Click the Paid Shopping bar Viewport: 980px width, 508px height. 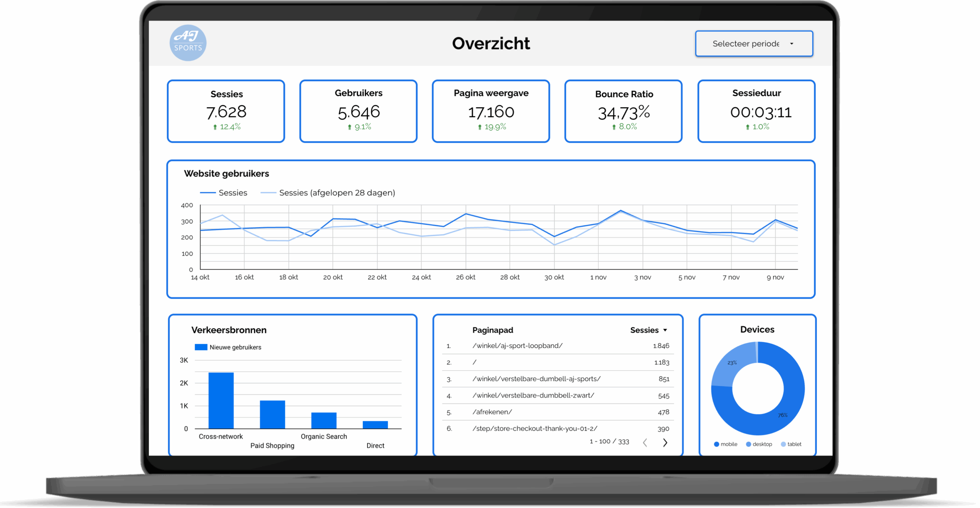coord(272,414)
